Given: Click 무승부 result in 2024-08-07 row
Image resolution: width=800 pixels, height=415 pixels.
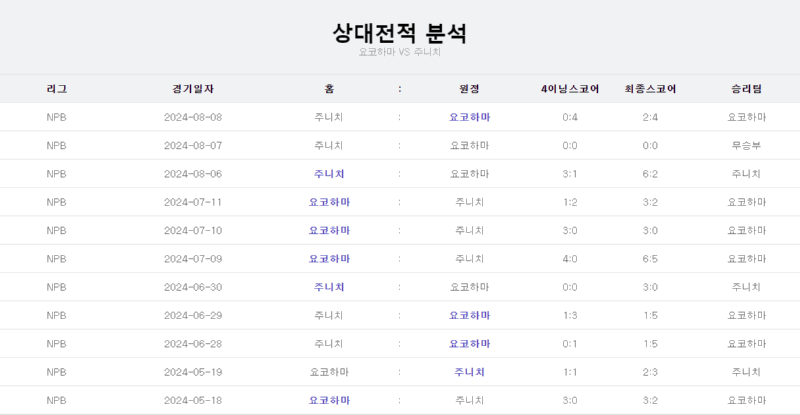Looking at the screenshot, I should [746, 145].
